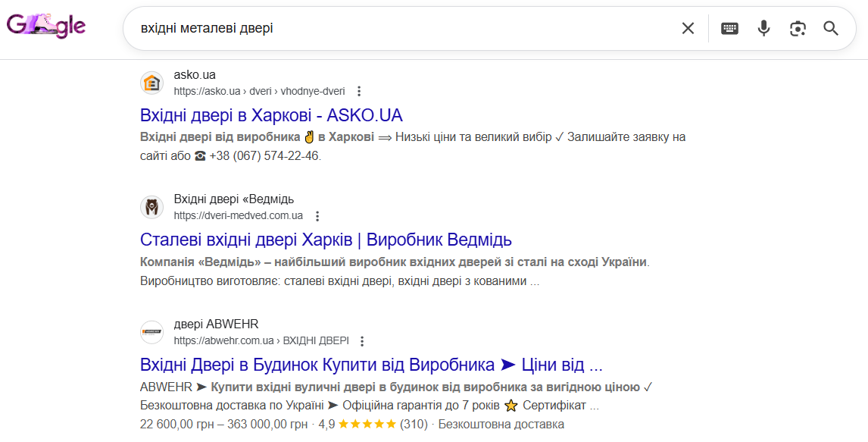
Task: Search by image using the Google Lens icon
Action: (797, 27)
